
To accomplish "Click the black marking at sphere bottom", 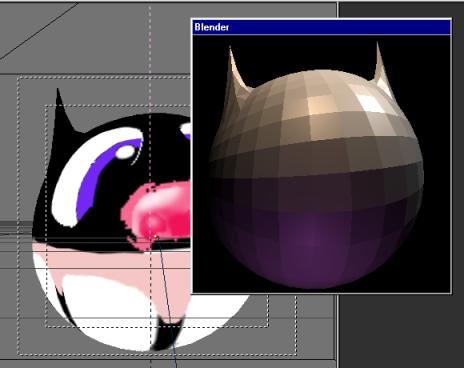I will 167,333.
